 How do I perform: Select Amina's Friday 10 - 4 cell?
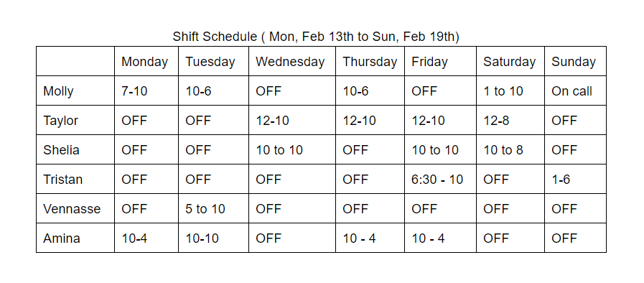pyautogui.click(x=440, y=238)
